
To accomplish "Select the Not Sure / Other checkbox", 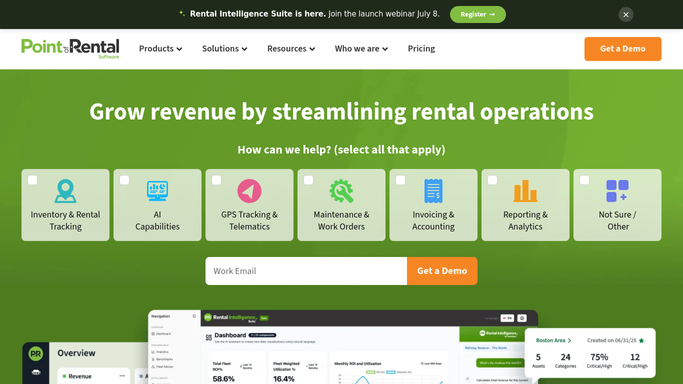I will pos(585,180).
